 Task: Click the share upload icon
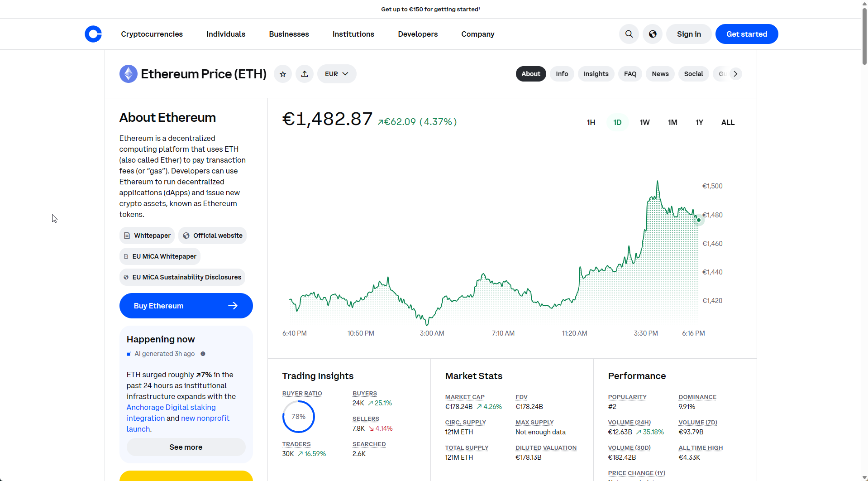(x=305, y=74)
